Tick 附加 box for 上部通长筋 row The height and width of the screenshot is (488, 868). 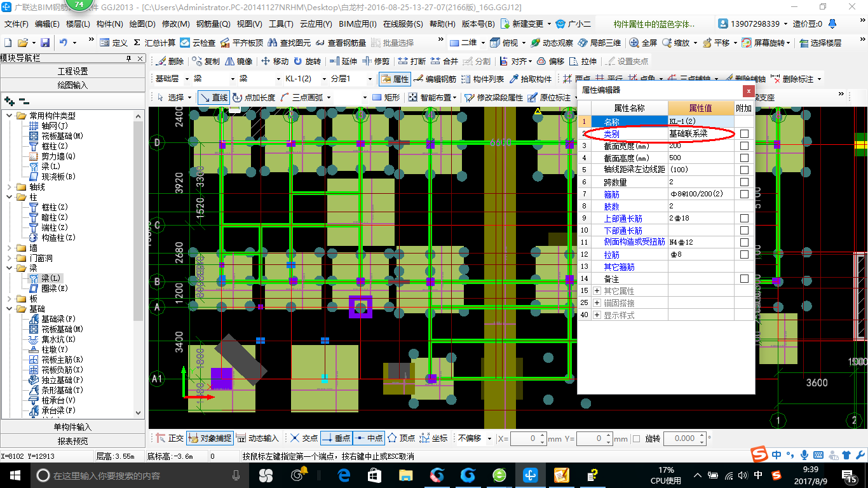(744, 219)
